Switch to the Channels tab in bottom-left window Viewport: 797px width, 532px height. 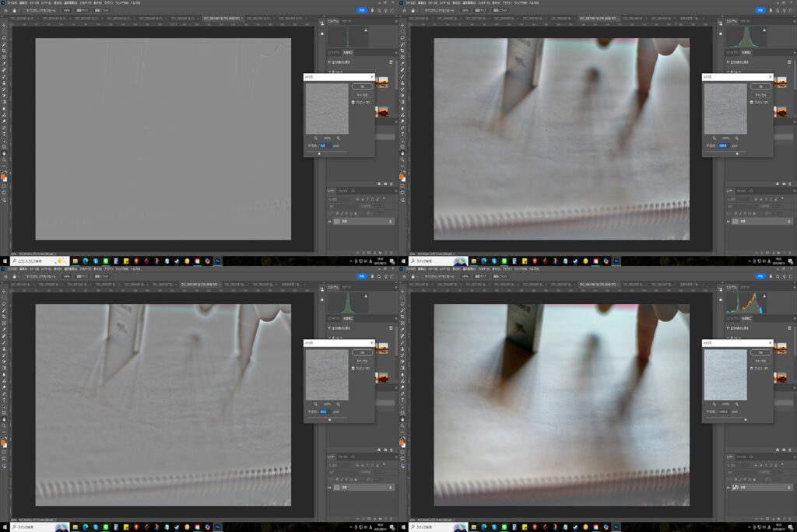[341, 456]
